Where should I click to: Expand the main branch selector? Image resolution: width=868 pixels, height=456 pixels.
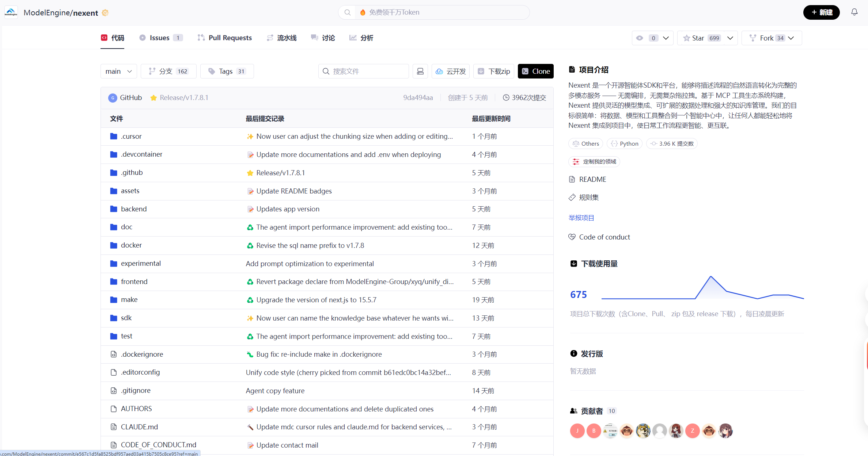[118, 71]
